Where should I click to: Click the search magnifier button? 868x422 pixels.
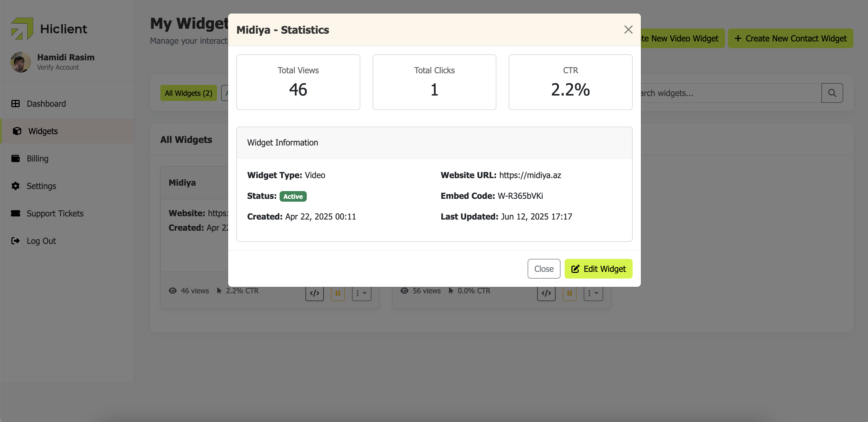coord(832,93)
